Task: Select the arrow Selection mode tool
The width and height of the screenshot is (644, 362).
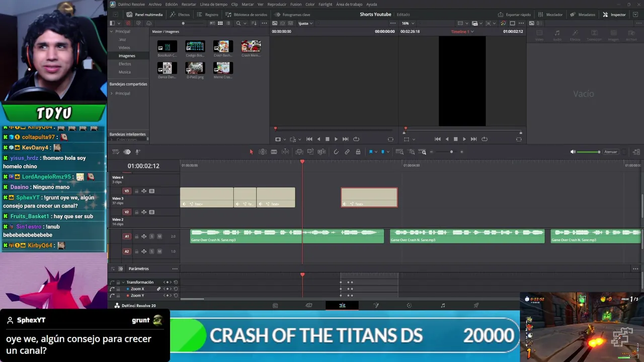Action: pos(251,152)
